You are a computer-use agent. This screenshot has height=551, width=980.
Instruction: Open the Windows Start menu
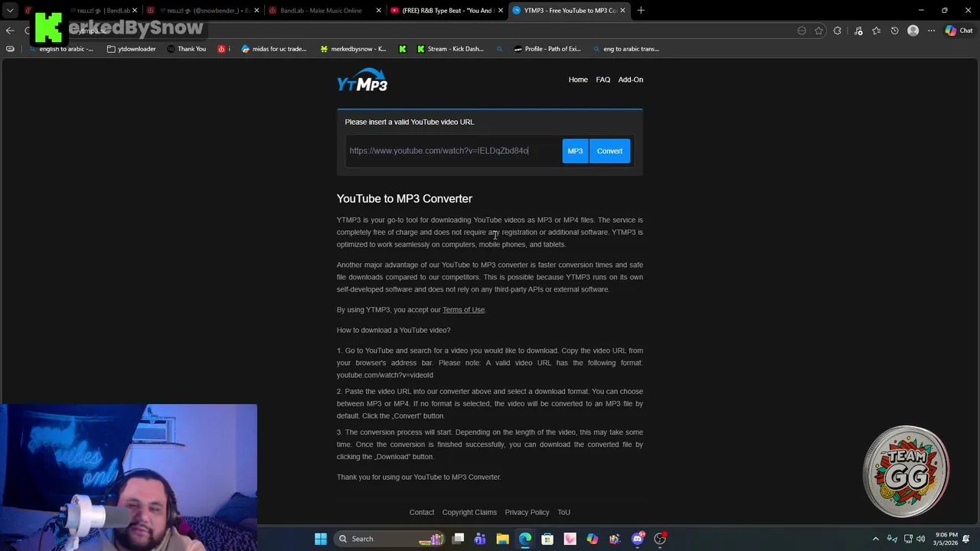point(321,539)
